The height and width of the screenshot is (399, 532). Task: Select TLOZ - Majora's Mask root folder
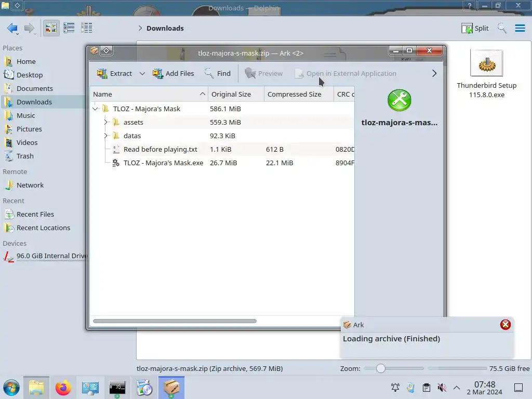(147, 109)
